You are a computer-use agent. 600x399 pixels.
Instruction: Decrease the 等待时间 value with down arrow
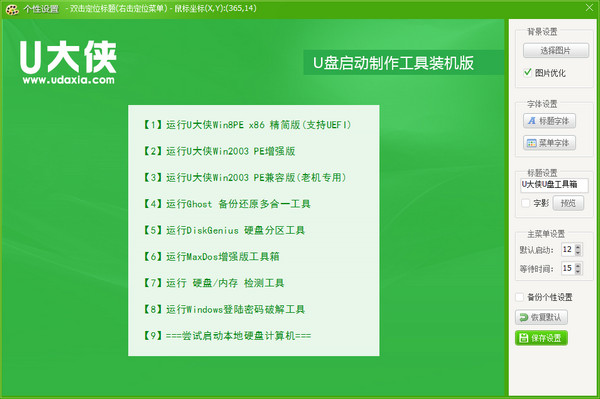[578, 271]
